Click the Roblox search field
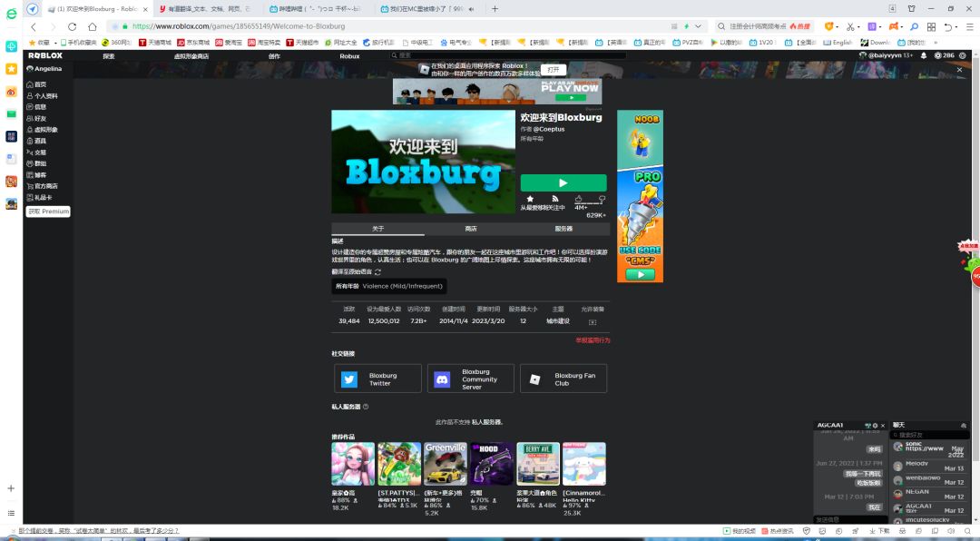The height and width of the screenshot is (541, 980). tap(508, 55)
